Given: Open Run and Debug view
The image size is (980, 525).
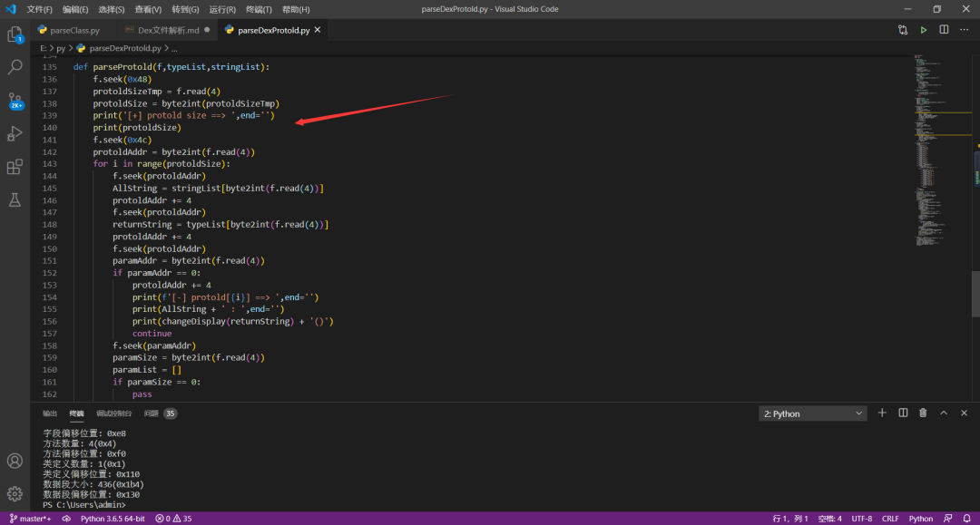Looking at the screenshot, I should pos(15,133).
